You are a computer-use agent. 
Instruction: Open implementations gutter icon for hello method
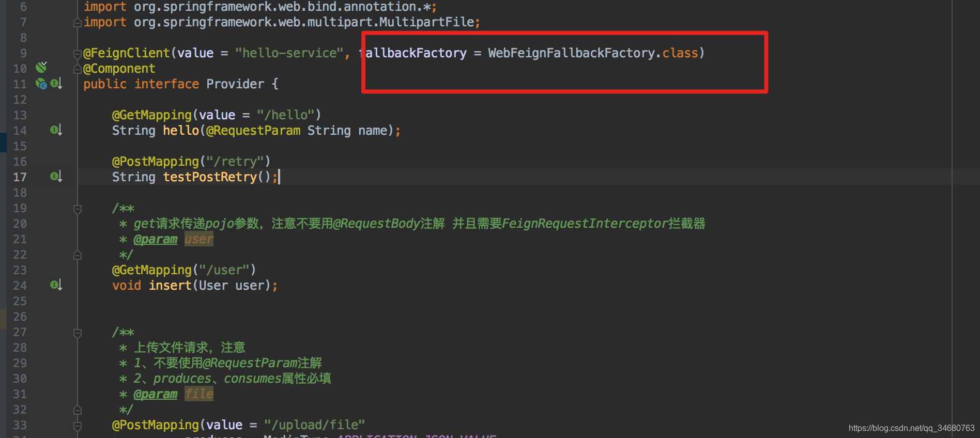[56, 130]
